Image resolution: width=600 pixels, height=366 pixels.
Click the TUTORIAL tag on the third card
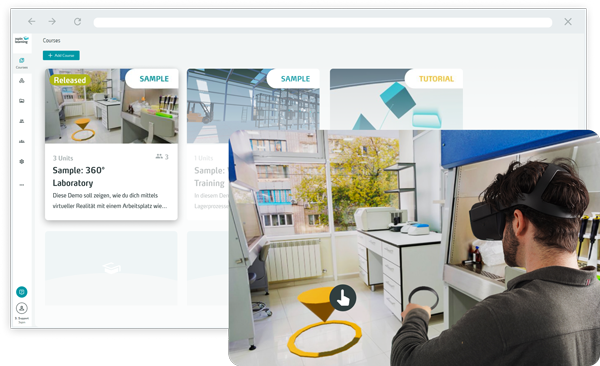[436, 79]
